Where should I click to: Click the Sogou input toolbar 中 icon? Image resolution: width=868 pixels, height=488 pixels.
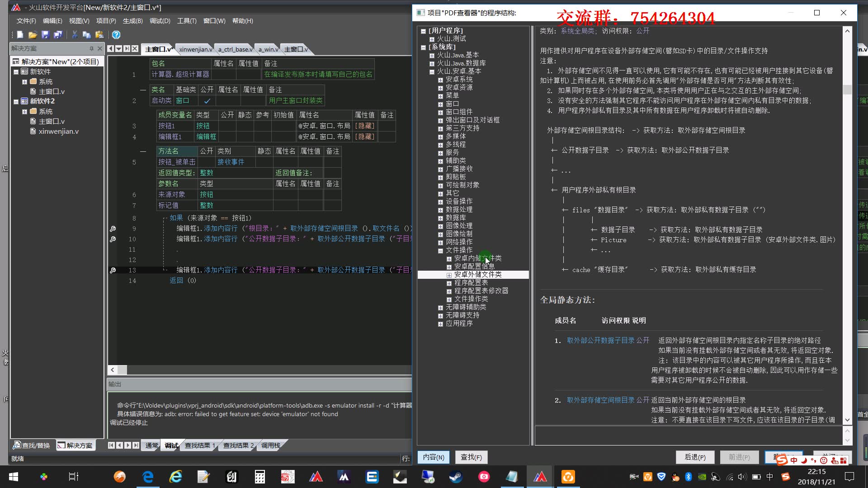point(794,460)
